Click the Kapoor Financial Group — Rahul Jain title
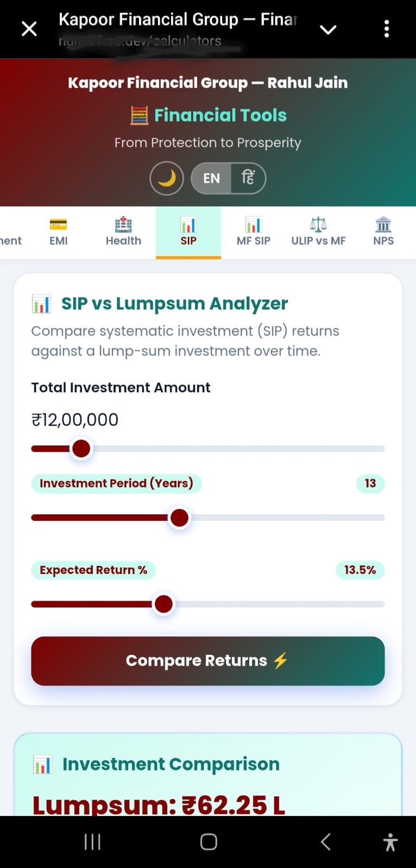The width and height of the screenshot is (416, 868). (x=208, y=82)
